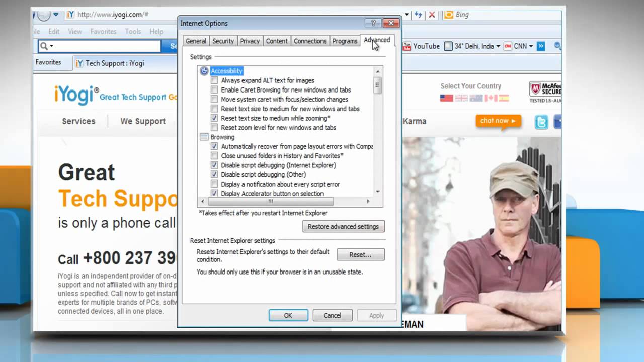
Task: Open the Privacy tab
Action: click(250, 41)
